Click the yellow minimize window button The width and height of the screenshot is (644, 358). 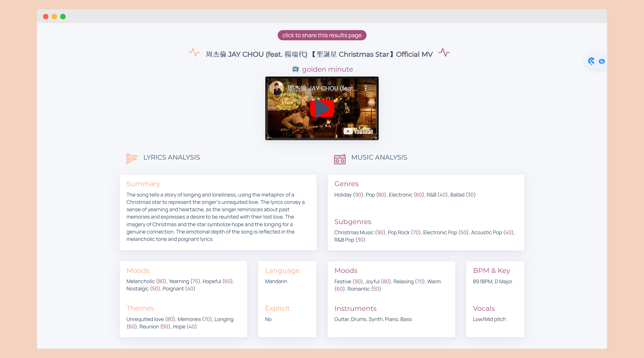tap(54, 17)
